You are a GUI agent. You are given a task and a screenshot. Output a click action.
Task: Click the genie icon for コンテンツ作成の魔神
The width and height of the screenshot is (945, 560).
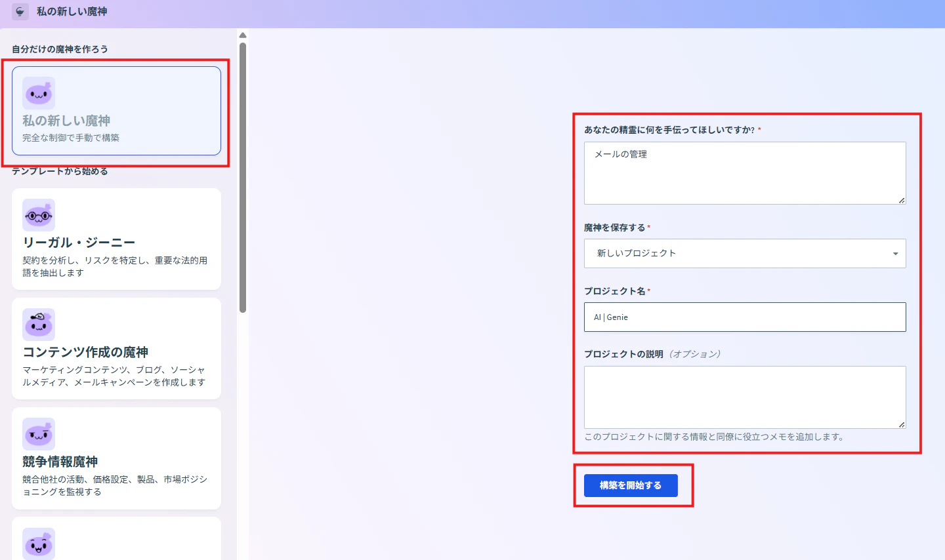[39, 325]
